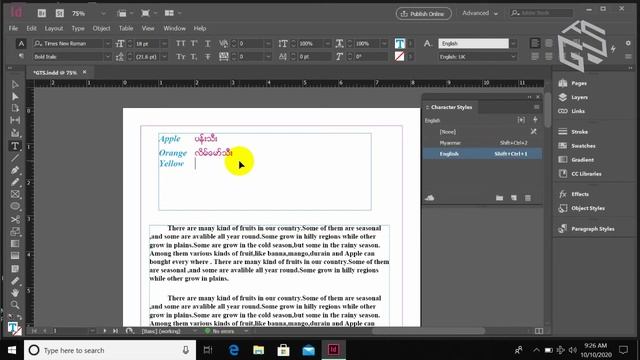Open the Times New Roman font dropdown
640x360 pixels.
click(x=107, y=43)
